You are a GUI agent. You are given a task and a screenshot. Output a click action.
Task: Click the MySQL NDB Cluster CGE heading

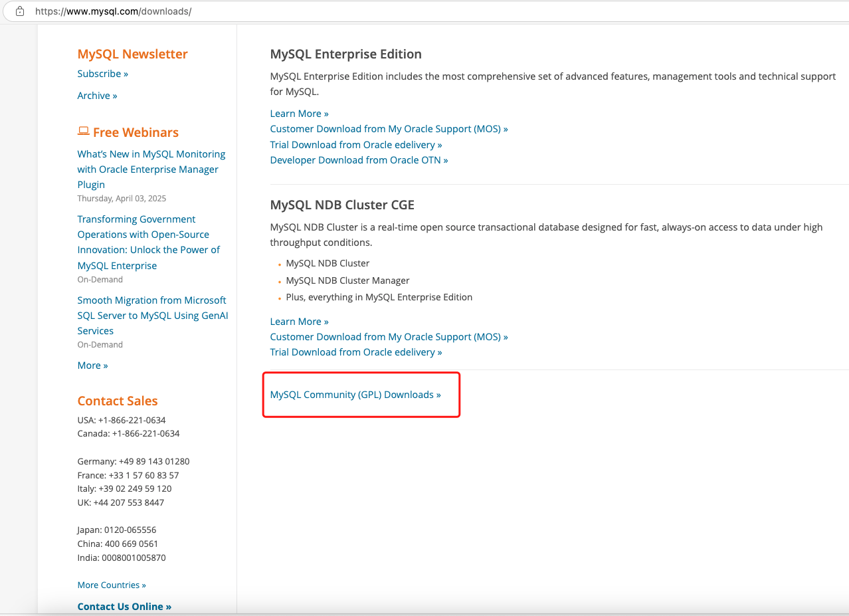(342, 205)
